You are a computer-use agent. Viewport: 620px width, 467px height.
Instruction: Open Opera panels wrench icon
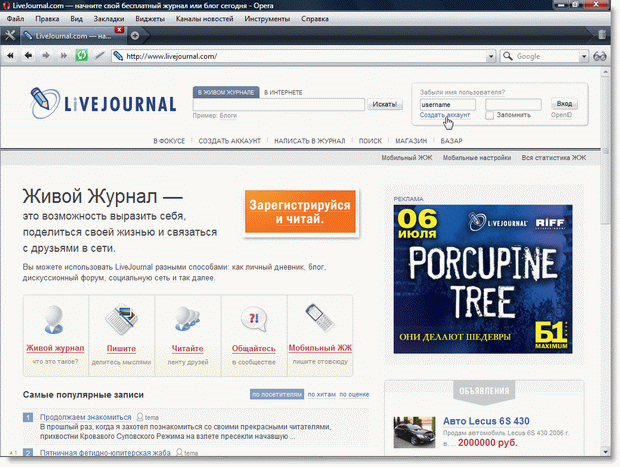point(10,36)
